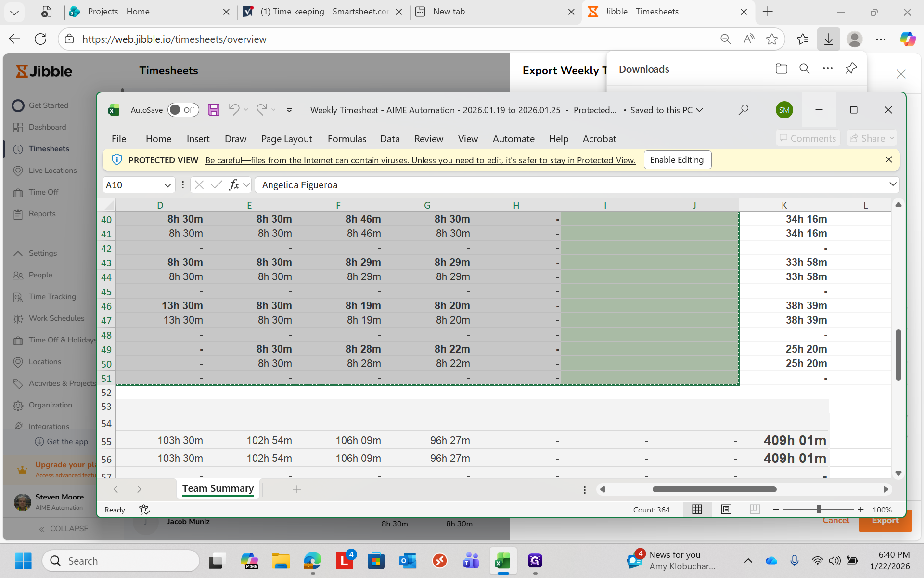The image size is (924, 578).
Task: Open Microsoft Teams from taskbar
Action: [471, 561]
